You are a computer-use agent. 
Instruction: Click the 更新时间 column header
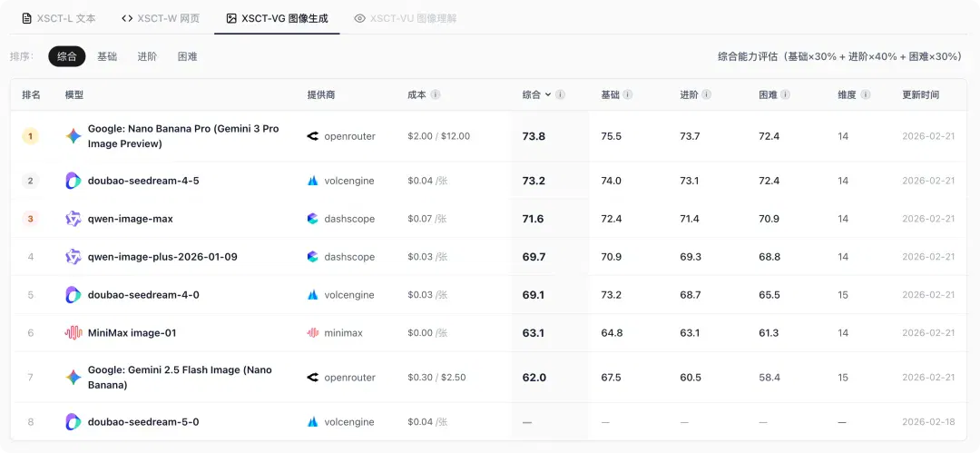(921, 94)
